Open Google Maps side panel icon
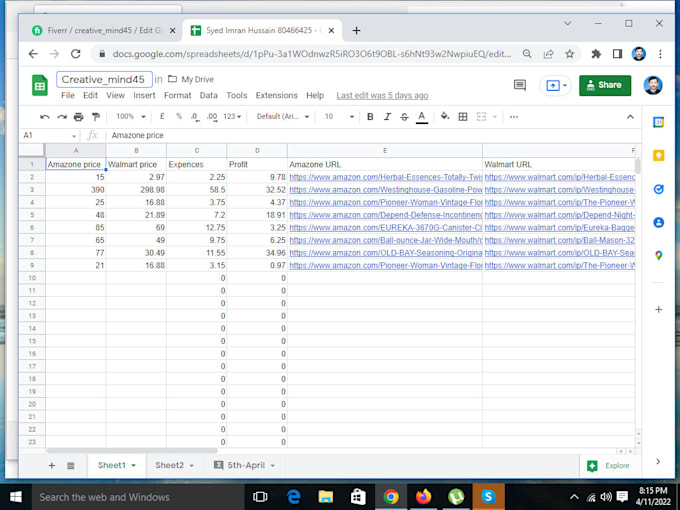 pos(658,256)
